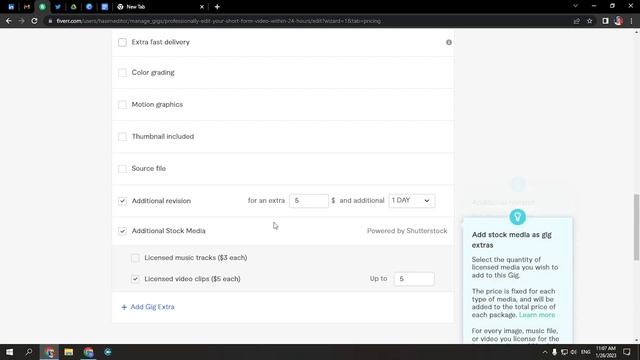
Task: Go back to previous page
Action: [9, 21]
